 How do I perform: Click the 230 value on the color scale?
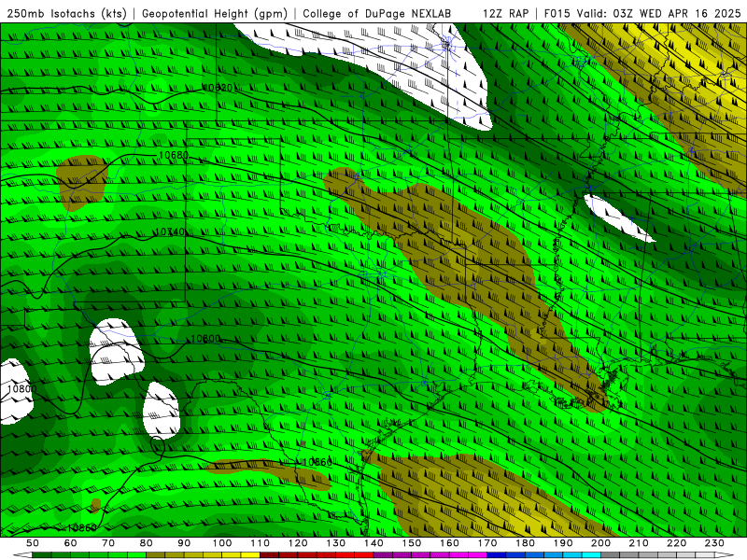[x=714, y=543]
